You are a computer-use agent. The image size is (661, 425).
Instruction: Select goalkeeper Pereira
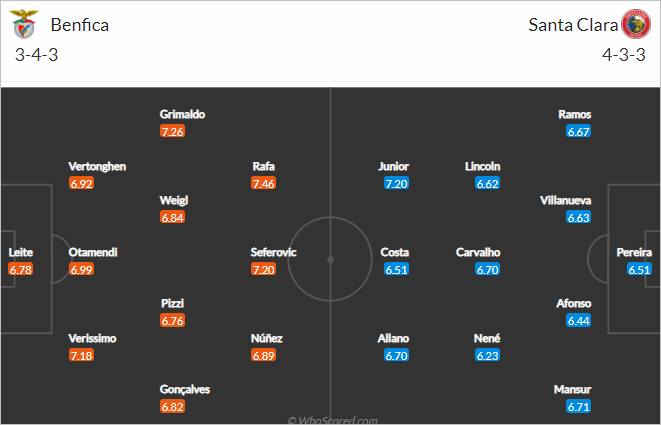click(x=634, y=252)
